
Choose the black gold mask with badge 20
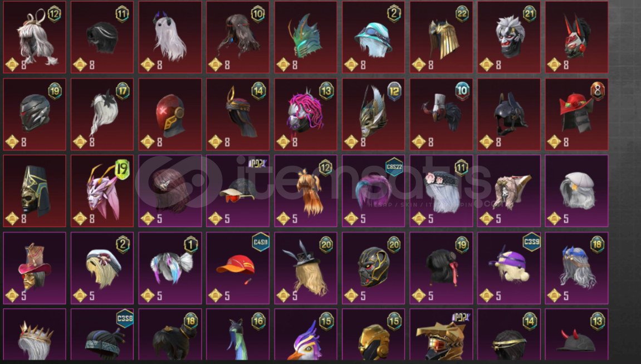tap(373, 268)
